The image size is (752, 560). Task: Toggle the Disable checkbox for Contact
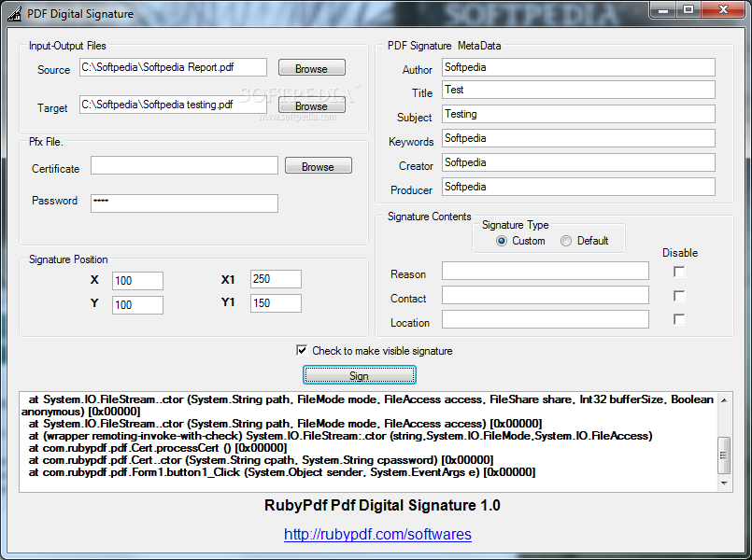[x=678, y=296]
